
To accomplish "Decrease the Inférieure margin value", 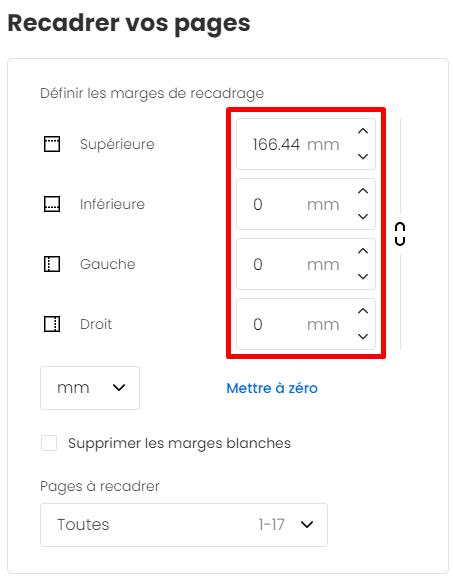I will click(x=363, y=216).
